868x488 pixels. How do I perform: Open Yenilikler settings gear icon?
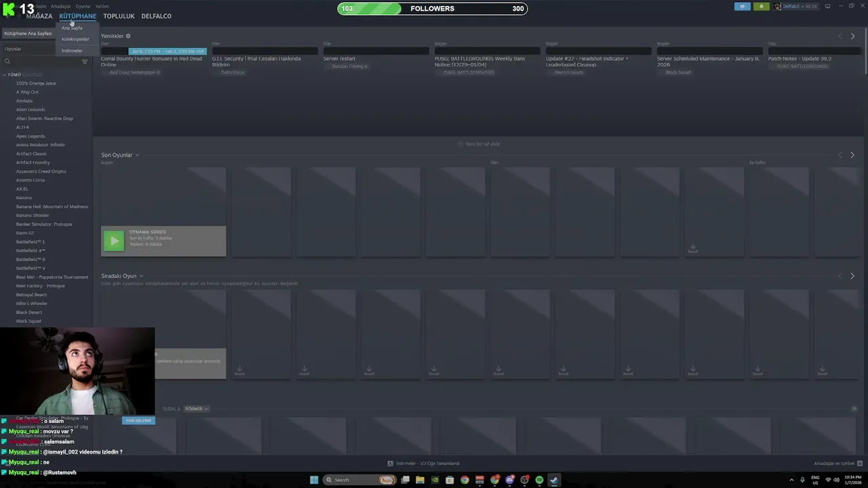128,36
